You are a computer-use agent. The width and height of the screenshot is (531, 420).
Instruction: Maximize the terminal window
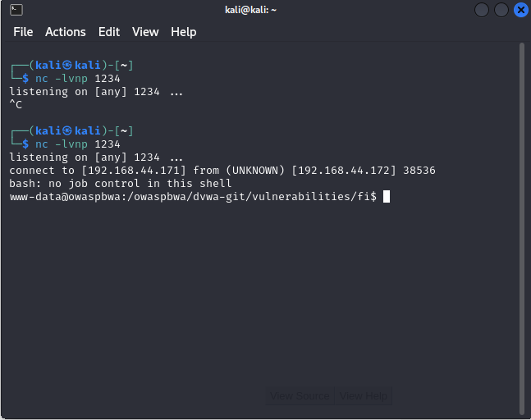click(x=501, y=10)
